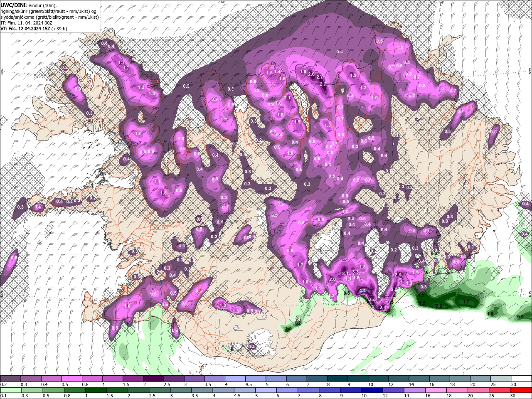The height and width of the screenshot is (399, 532).
Task: Click the 30 label on the lower color scale
Action: pyautogui.click(x=513, y=395)
